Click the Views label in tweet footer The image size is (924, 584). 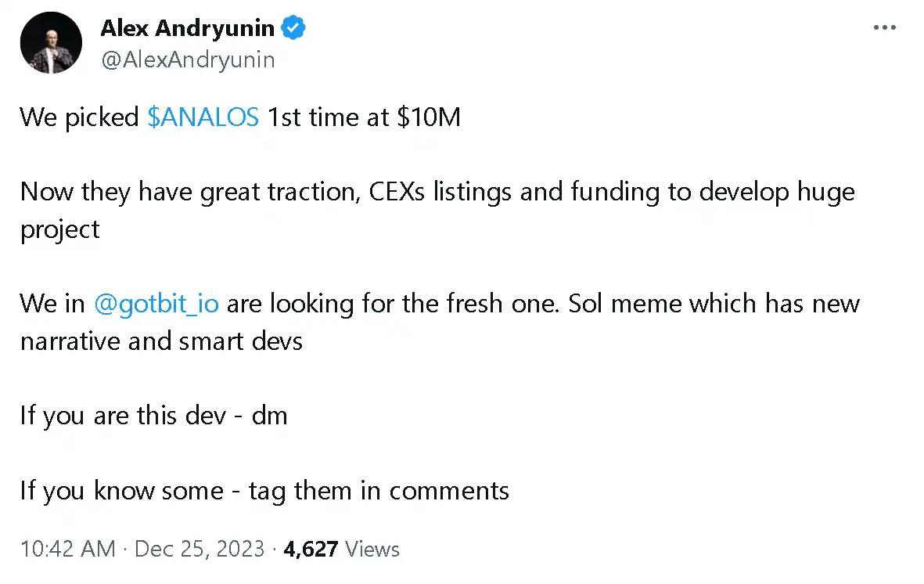372,549
